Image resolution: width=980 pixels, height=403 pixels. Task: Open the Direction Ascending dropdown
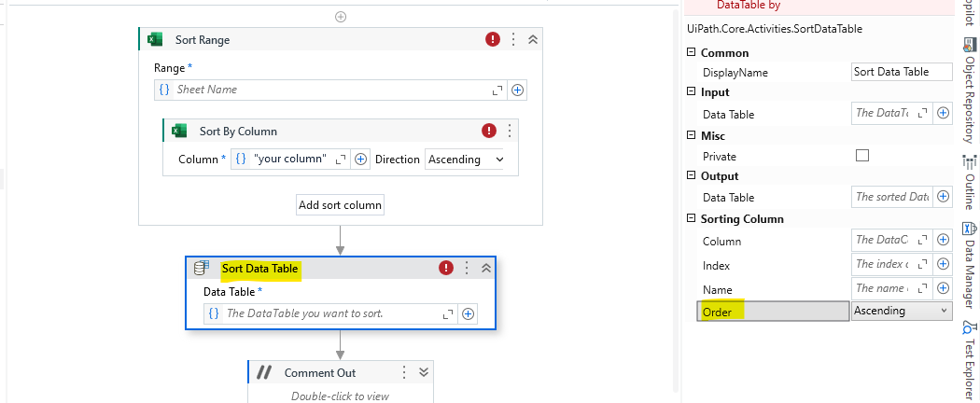pos(465,159)
